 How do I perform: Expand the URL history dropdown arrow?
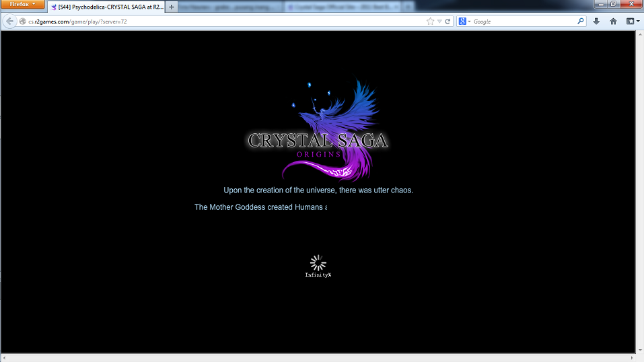click(439, 22)
